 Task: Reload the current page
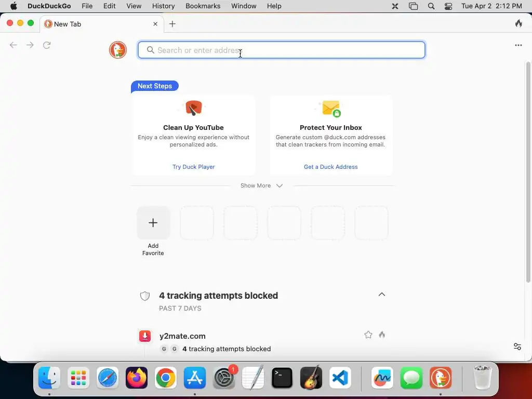pos(47,45)
